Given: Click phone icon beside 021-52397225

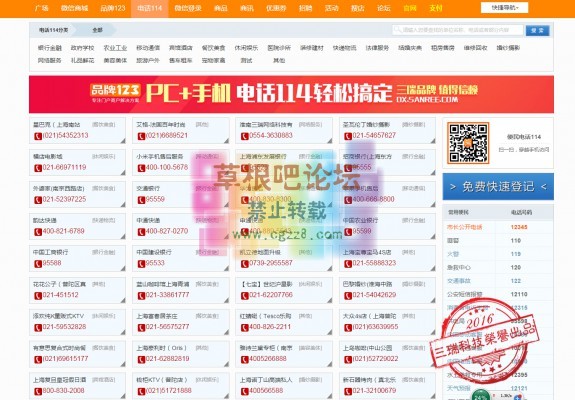Looking at the screenshot, I should coord(38,200).
